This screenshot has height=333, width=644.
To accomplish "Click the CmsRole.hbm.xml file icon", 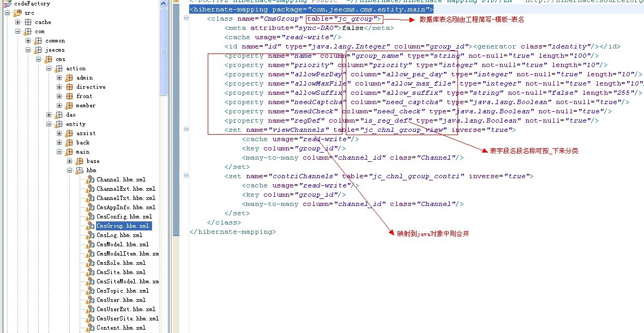I will pos(90,263).
